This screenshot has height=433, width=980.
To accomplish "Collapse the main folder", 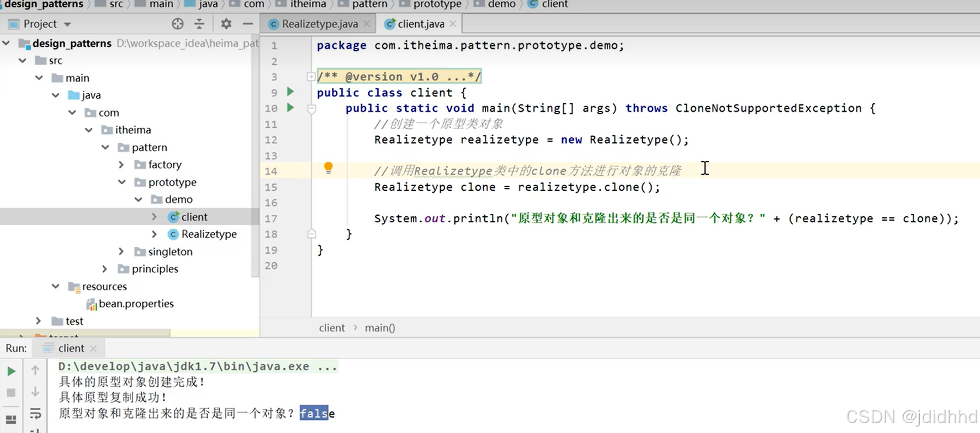I will point(39,78).
